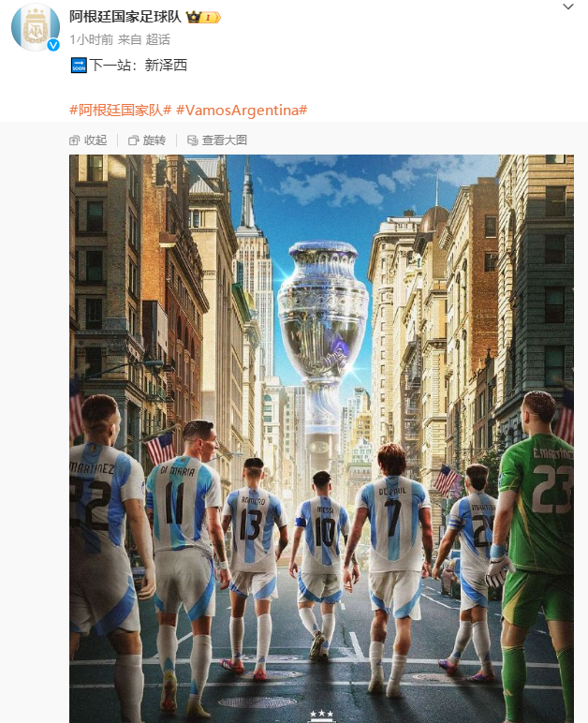Expand the post options chevron
Image resolution: width=588 pixels, height=723 pixels.
pos(568,7)
